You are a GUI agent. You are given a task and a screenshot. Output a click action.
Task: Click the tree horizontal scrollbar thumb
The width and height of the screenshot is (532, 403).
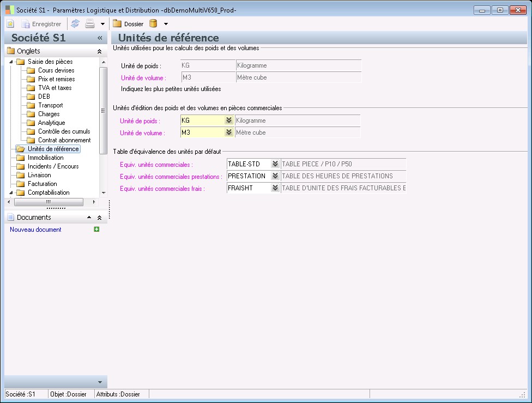tap(49, 202)
